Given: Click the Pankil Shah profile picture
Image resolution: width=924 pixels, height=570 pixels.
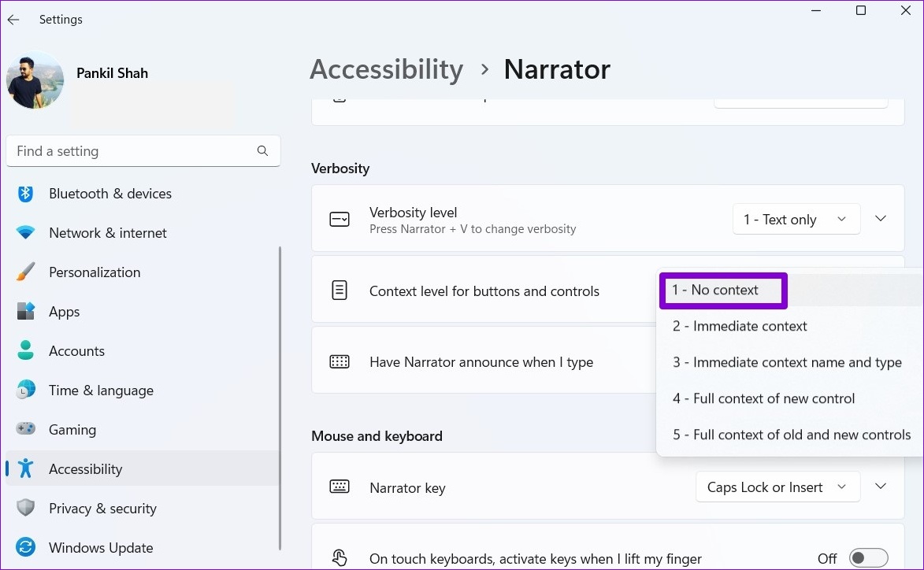Looking at the screenshot, I should point(35,80).
